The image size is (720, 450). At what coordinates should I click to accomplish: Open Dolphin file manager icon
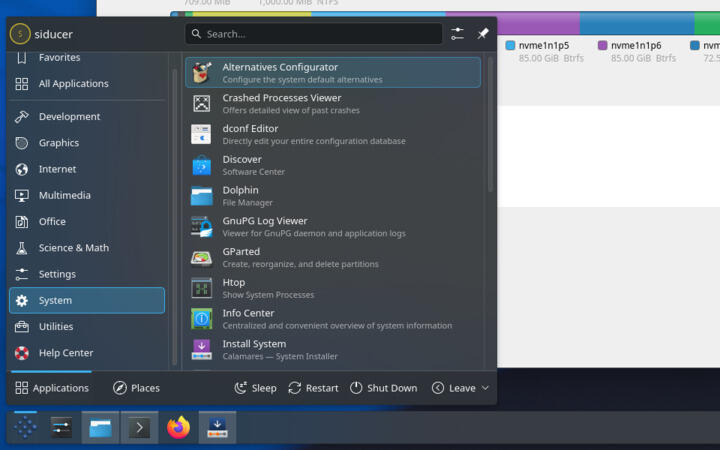pyautogui.click(x=202, y=196)
